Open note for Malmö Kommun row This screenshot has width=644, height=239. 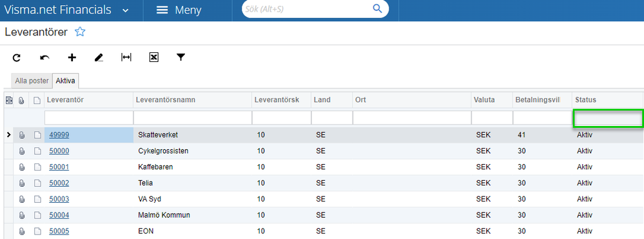(37, 215)
